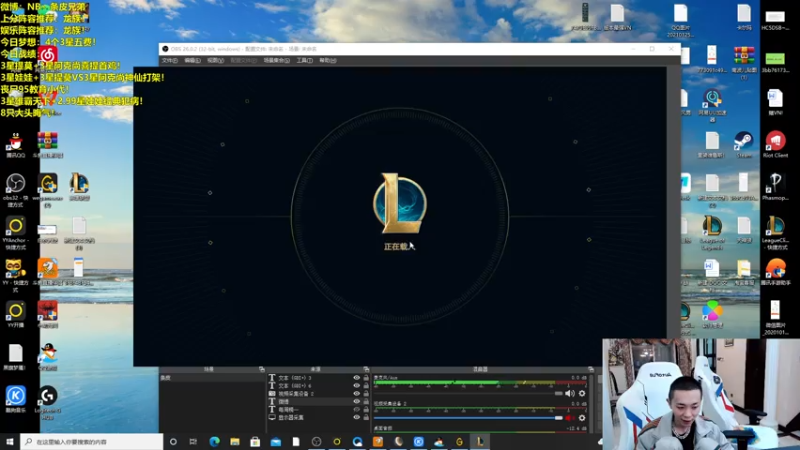The height and width of the screenshot is (450, 800).
Task: Open Microsoft Store from the taskbar
Action: click(x=255, y=441)
